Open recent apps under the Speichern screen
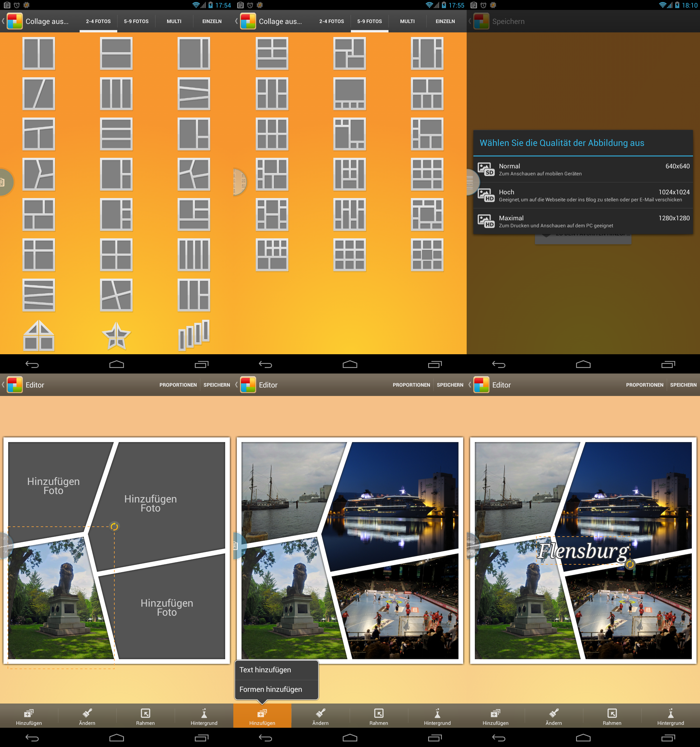This screenshot has height=747, width=700. pyautogui.click(x=668, y=364)
